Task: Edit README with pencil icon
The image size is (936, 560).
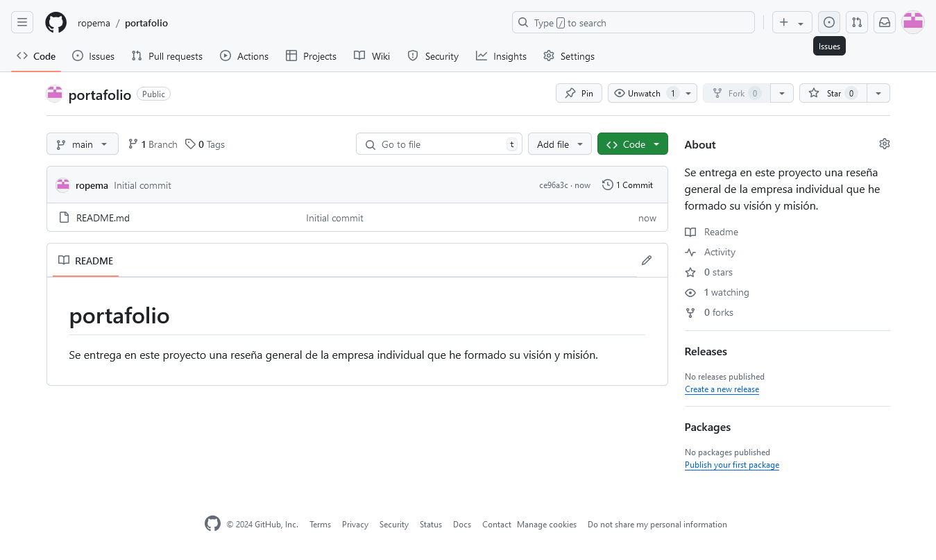Action: click(x=647, y=260)
